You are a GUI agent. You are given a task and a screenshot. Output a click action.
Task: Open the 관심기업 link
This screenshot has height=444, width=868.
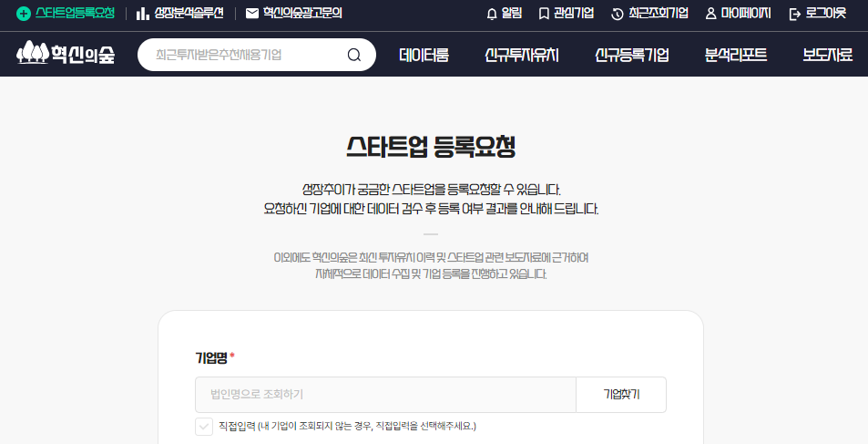[x=574, y=14]
